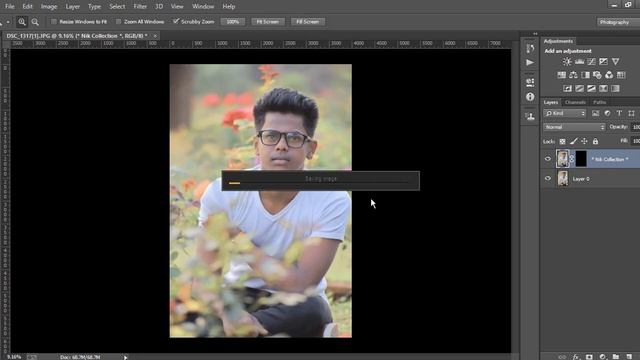Add a Levels adjustment
Screen dimensions: 640x360
tap(579, 62)
